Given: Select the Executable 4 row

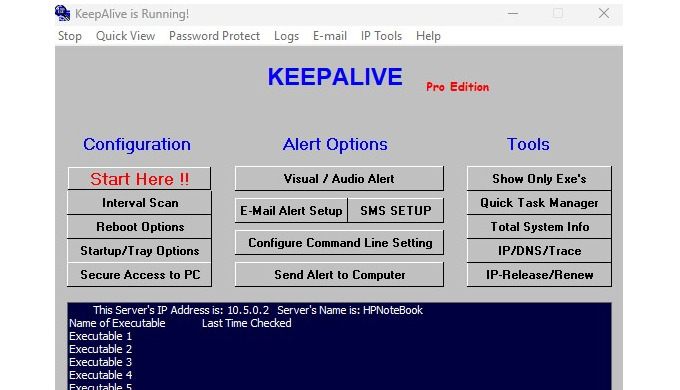Looking at the screenshot, I should pyautogui.click(x=339, y=375).
